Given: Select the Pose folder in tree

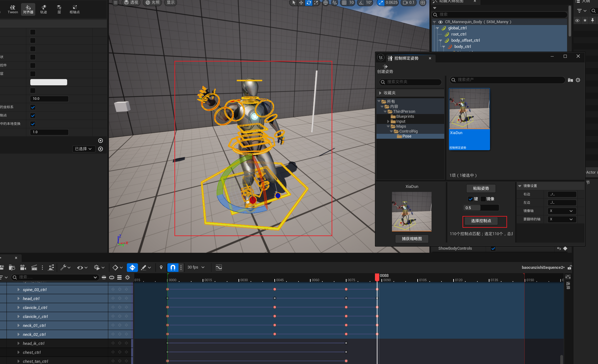Looking at the screenshot, I should [407, 136].
